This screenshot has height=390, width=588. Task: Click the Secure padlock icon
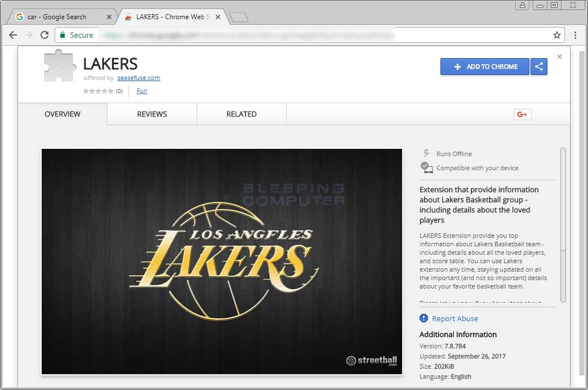[x=62, y=34]
